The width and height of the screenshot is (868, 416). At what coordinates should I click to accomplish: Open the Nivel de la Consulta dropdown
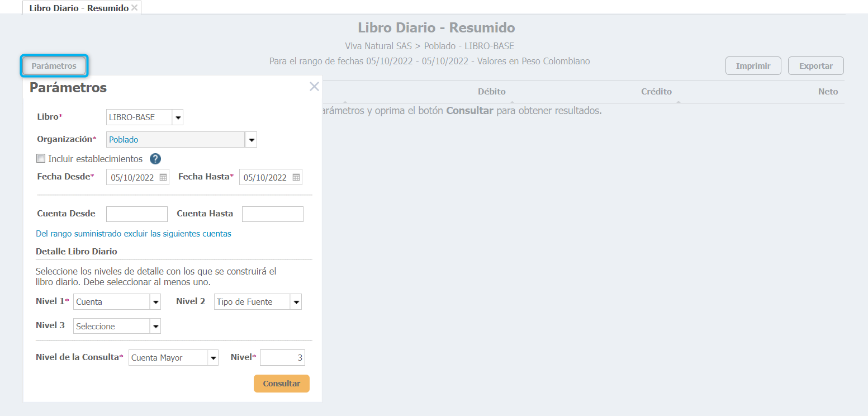tap(212, 358)
